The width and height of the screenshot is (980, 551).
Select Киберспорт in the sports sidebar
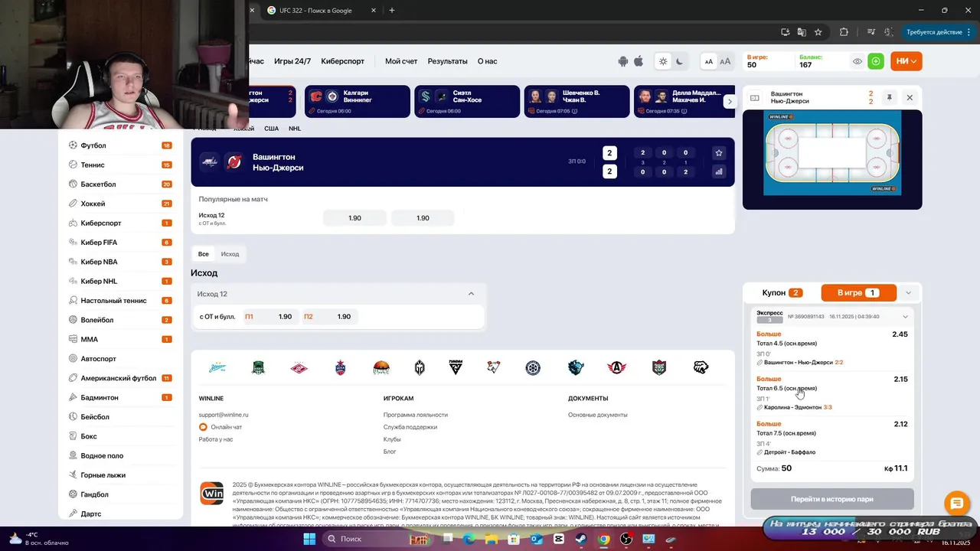click(x=120, y=223)
